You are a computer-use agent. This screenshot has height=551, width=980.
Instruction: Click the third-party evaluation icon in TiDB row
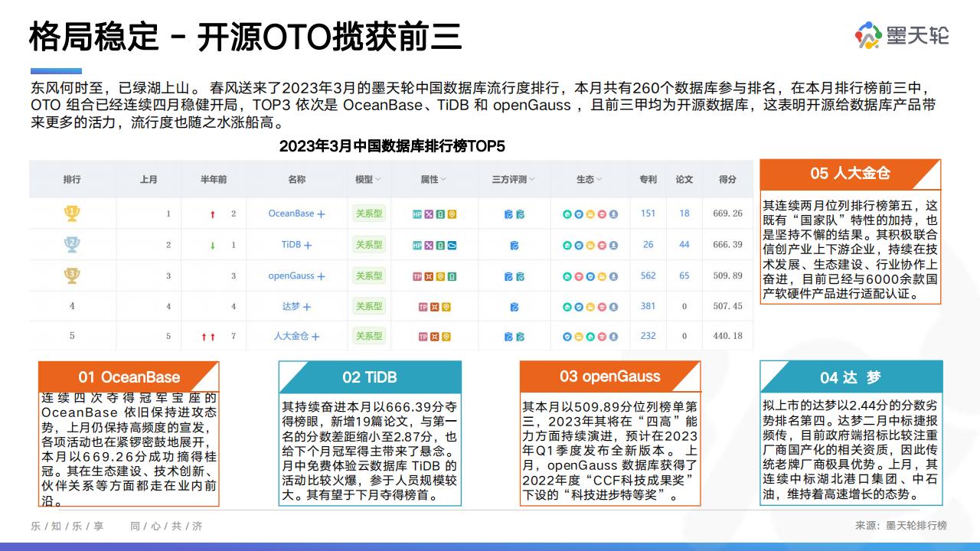514,245
